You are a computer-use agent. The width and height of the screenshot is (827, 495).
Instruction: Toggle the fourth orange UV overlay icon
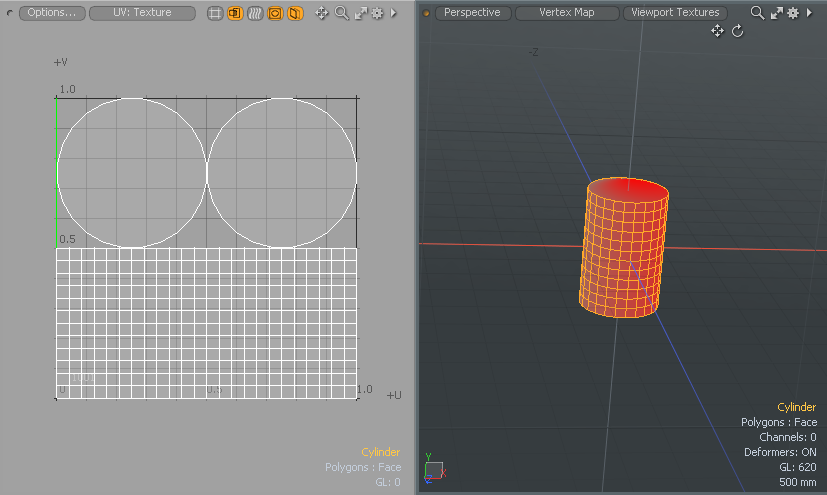click(275, 13)
